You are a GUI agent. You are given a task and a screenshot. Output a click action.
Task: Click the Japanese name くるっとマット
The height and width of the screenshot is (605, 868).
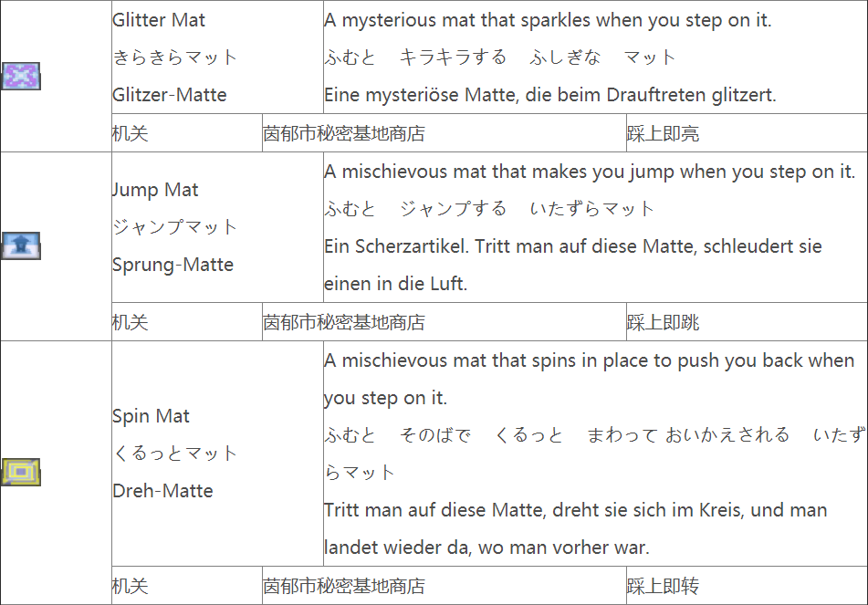coord(174,454)
